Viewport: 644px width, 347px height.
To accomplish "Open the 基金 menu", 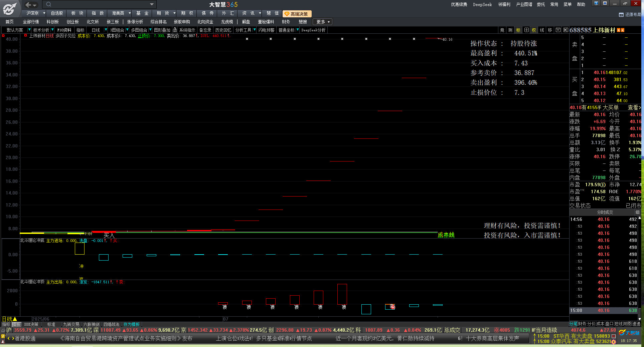I will coord(142,13).
